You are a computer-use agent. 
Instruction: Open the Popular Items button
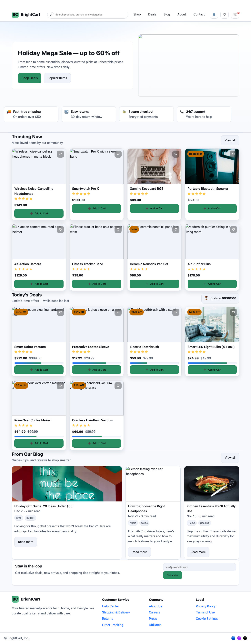57,78
